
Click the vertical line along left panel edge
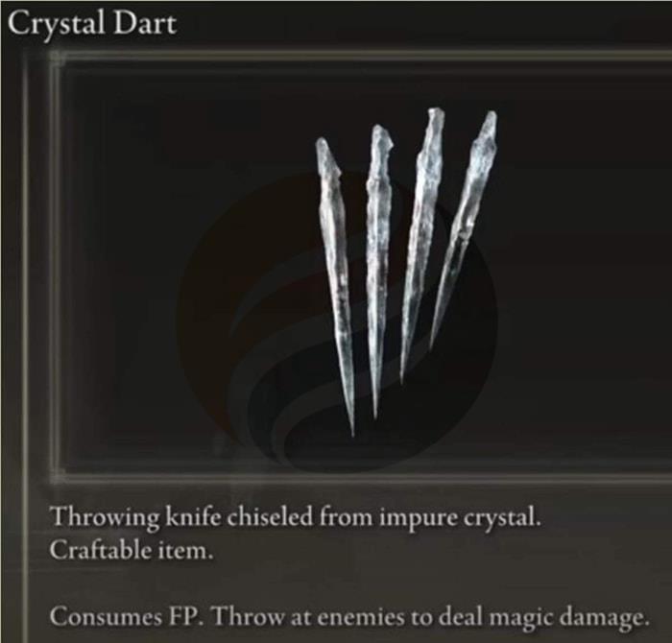coord(24,343)
